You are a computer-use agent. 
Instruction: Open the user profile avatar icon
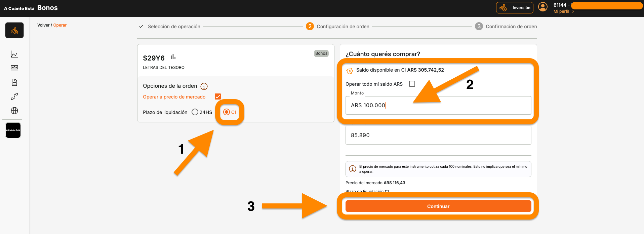click(543, 7)
